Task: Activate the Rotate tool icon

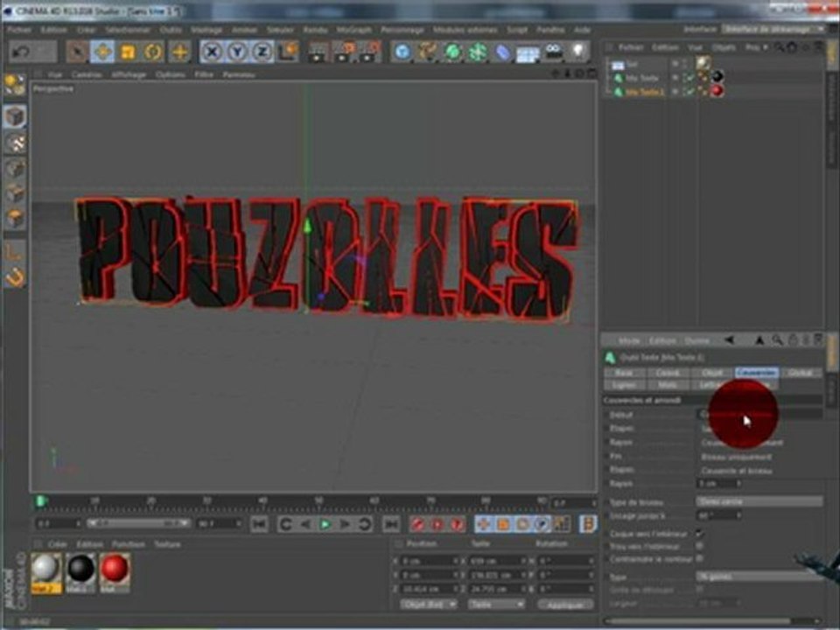Action: tap(154, 52)
